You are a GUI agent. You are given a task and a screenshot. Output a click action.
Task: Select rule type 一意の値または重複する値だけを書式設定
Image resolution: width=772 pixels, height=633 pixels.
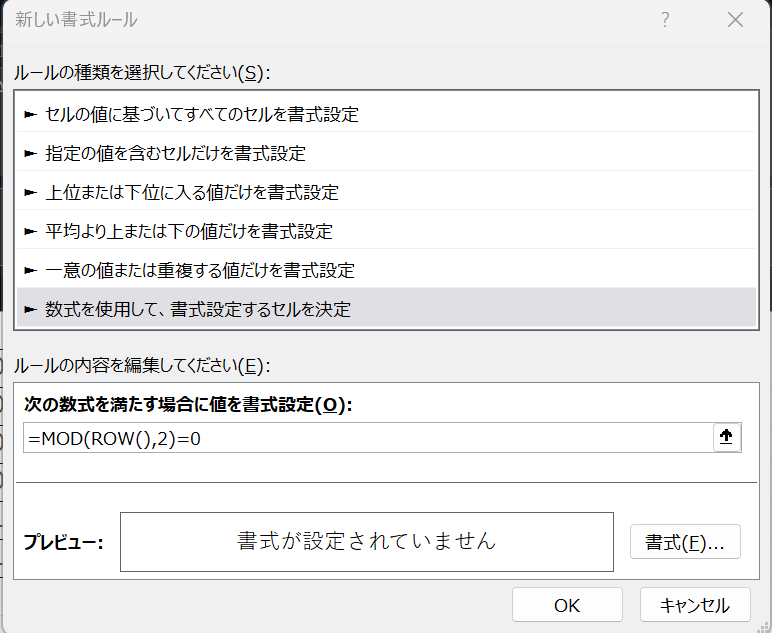[386, 270]
